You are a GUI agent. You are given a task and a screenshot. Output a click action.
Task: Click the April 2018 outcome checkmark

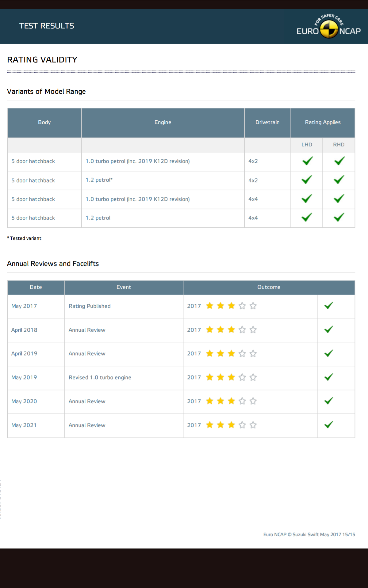pyautogui.click(x=328, y=329)
